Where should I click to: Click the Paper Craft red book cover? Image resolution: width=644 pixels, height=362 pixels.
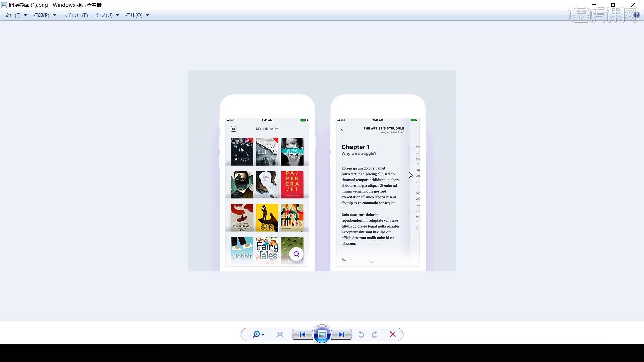[292, 184]
